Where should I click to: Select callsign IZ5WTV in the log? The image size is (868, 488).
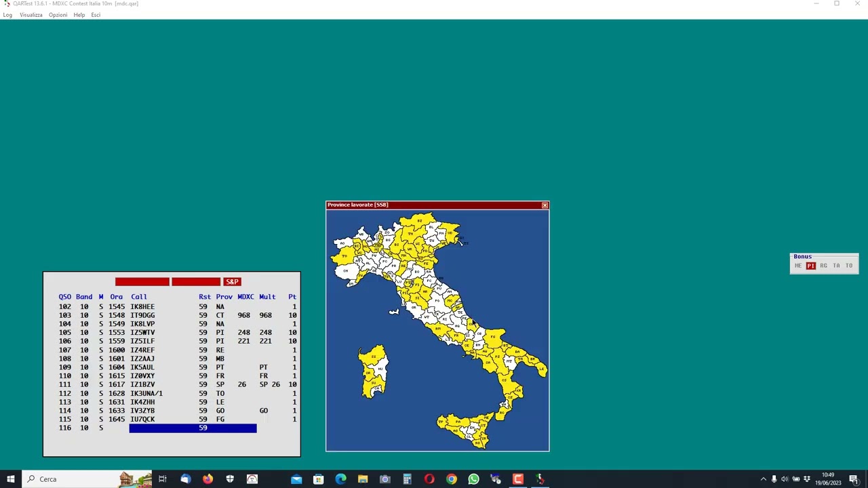point(142,333)
